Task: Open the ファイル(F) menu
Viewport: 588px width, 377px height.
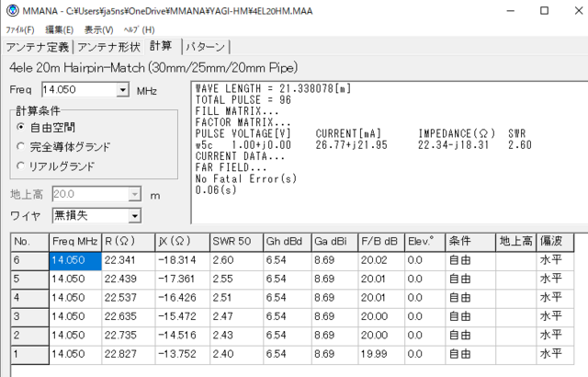Action: [x=20, y=29]
